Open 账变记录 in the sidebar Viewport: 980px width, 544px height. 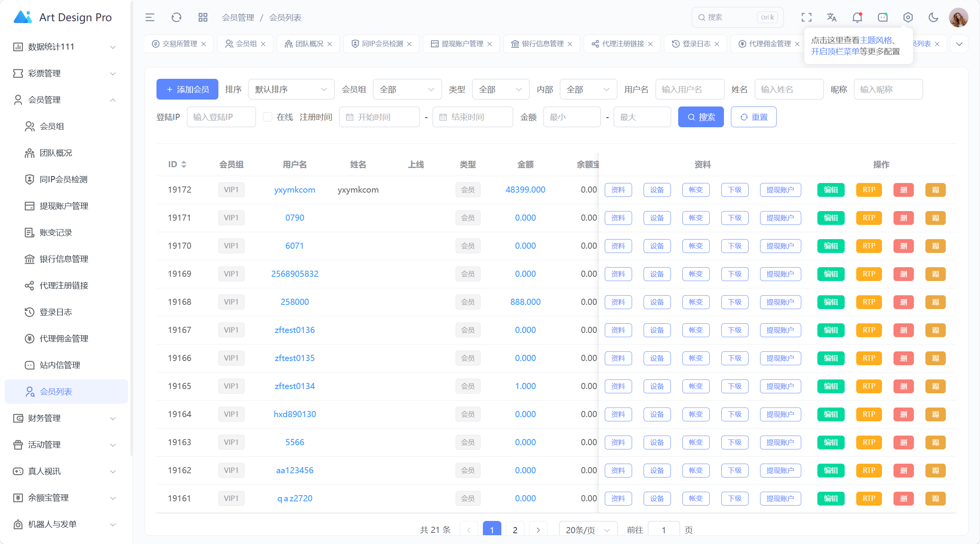click(x=66, y=233)
